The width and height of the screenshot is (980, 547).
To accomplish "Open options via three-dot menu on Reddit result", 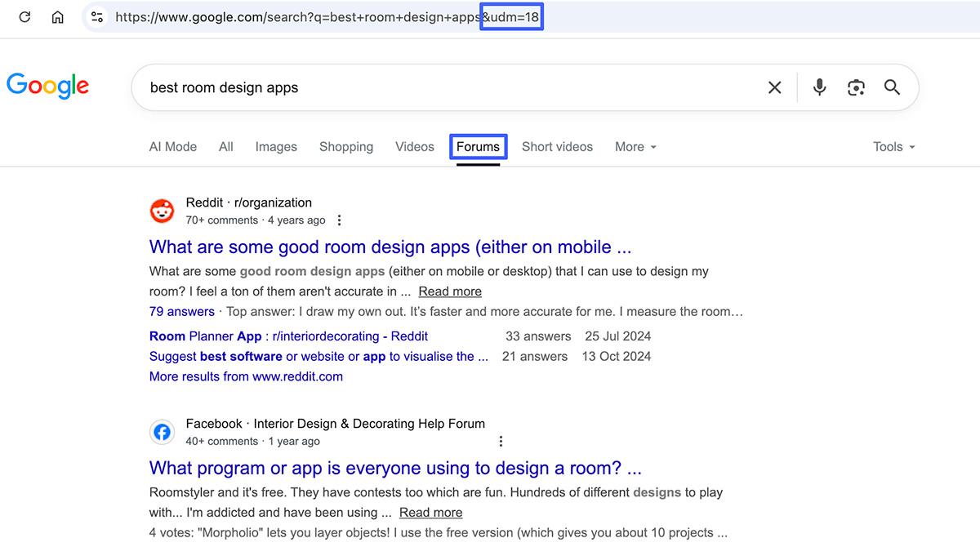I will click(x=339, y=220).
